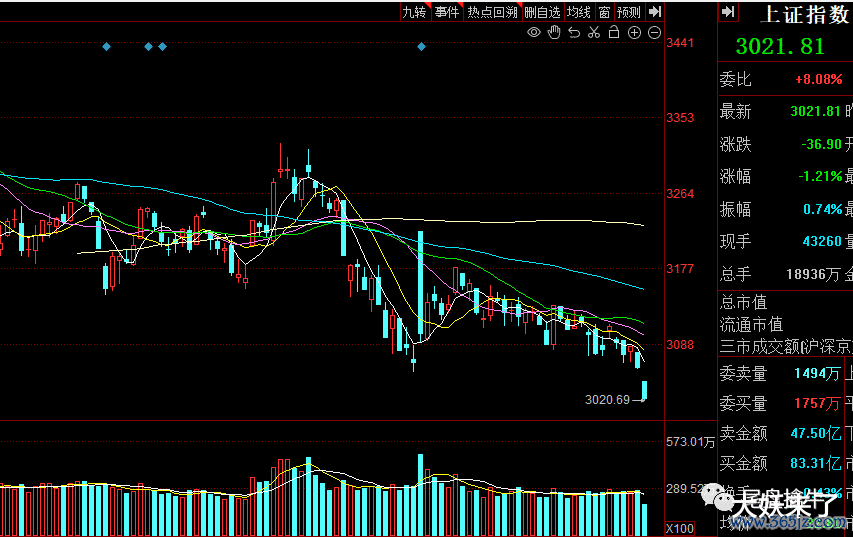Collapse panel with arrow after 预测 tab
The image size is (853, 537).
[x=655, y=12]
